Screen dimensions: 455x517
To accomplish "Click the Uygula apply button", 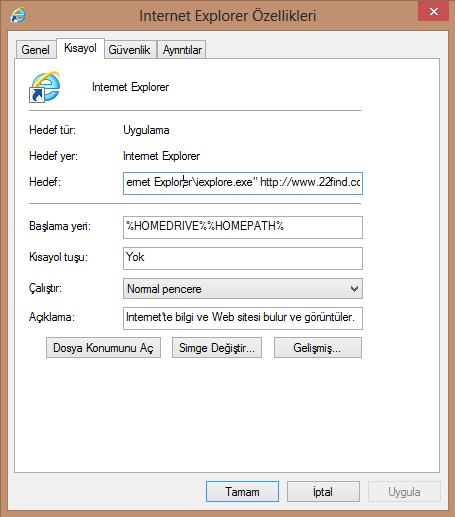I will tap(404, 491).
